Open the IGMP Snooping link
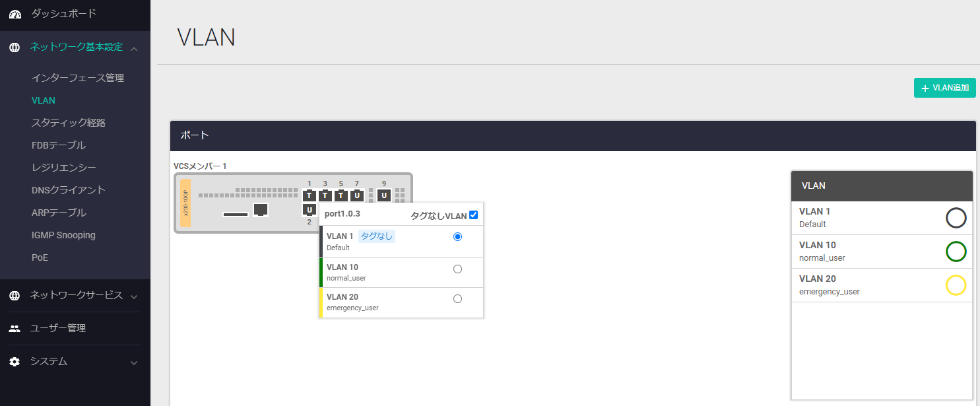This screenshot has width=980, height=406. coord(63,235)
